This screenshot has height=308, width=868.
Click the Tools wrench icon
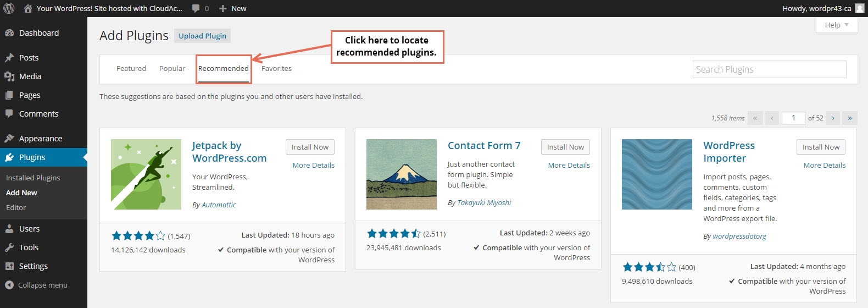tap(9, 248)
